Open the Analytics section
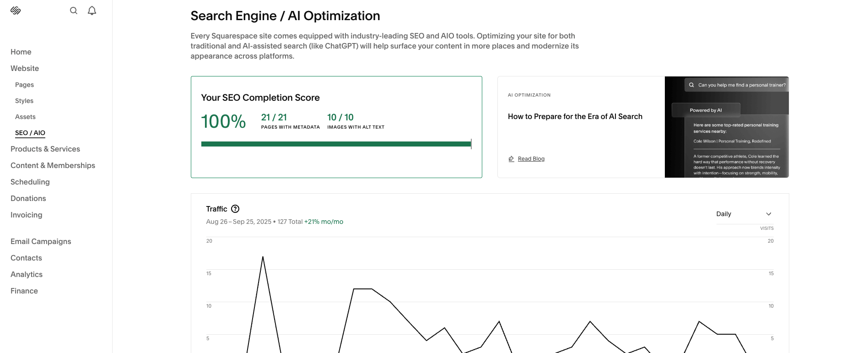Viewport: 868px width, 353px height. [x=27, y=274]
